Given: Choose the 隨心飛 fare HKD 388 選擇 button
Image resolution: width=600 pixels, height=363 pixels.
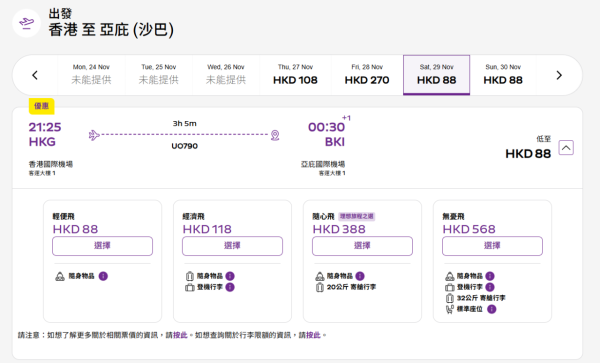Looking at the screenshot, I should [362, 246].
